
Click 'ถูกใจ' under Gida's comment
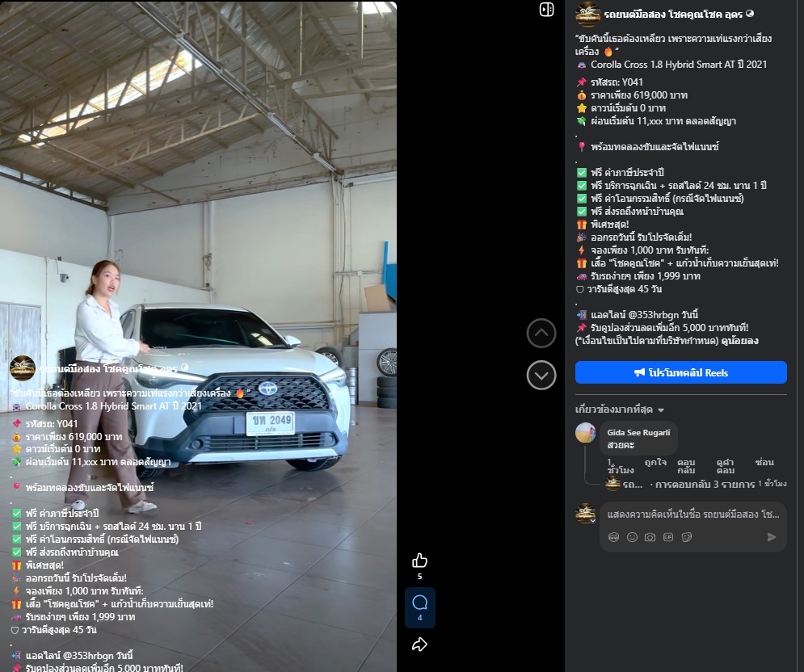[x=656, y=462]
